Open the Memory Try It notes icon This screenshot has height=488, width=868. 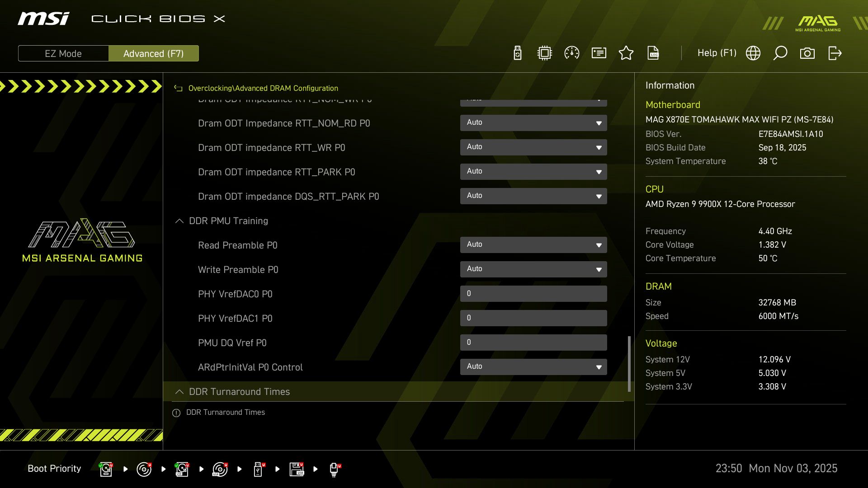599,53
